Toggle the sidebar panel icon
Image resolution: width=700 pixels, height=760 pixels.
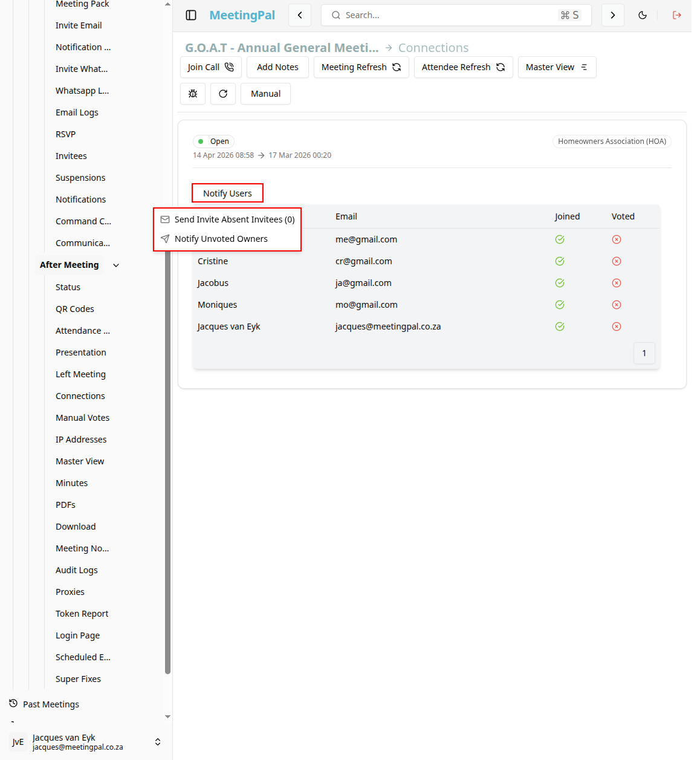pyautogui.click(x=191, y=15)
